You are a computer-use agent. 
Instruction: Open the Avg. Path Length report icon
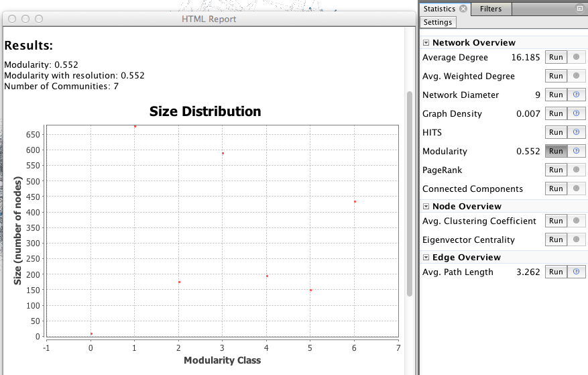[x=576, y=272]
